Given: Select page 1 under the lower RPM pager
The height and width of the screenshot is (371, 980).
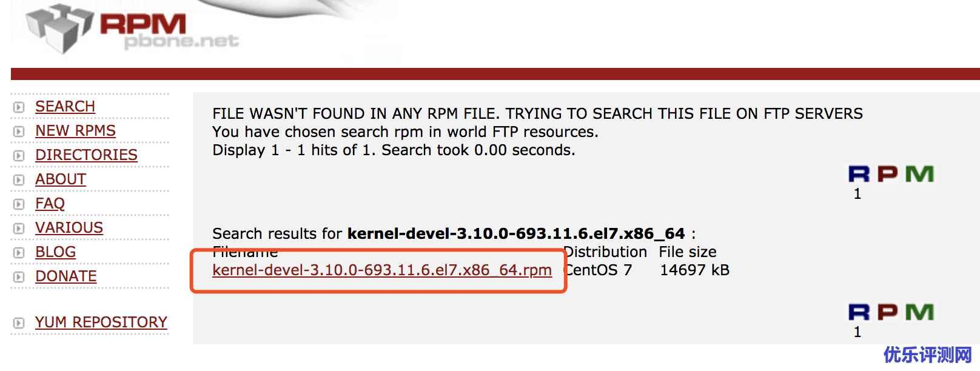Looking at the screenshot, I should click(x=857, y=332).
